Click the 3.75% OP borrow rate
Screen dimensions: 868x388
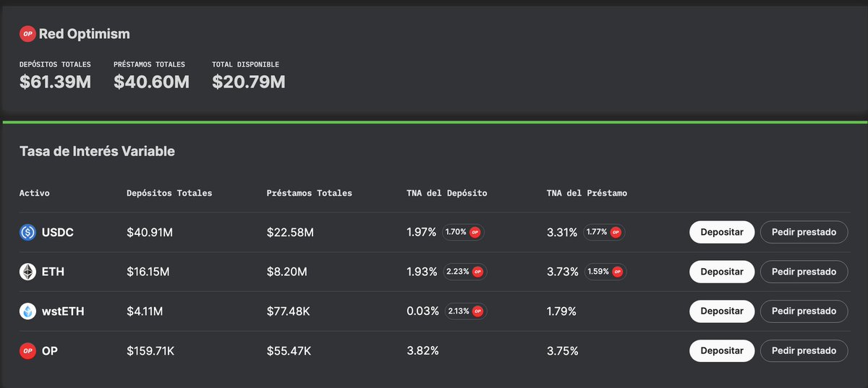[x=563, y=350]
